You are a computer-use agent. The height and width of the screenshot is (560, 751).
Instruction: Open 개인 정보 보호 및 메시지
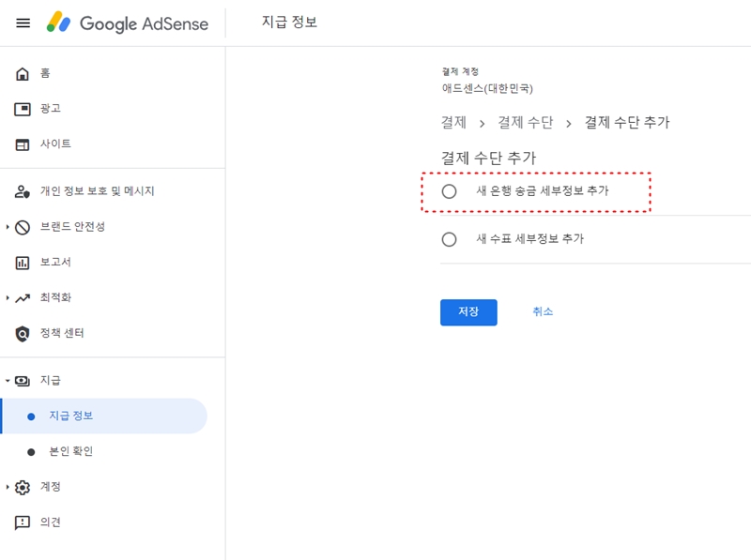tap(98, 191)
